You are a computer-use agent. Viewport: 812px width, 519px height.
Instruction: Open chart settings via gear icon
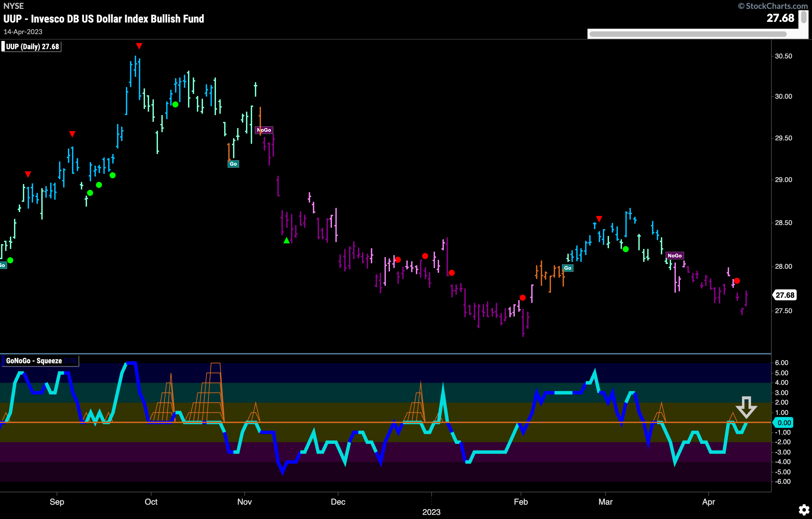click(x=804, y=510)
